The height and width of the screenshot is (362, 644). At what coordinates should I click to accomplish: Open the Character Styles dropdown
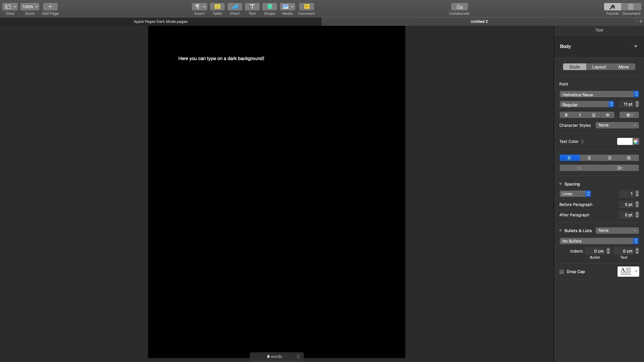click(x=617, y=125)
